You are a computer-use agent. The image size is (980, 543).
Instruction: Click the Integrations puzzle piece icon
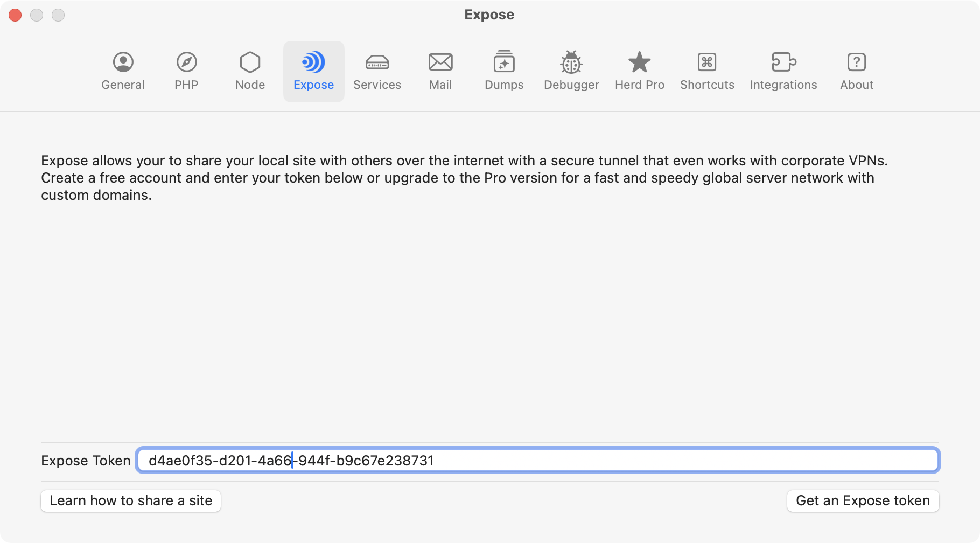[x=783, y=62]
